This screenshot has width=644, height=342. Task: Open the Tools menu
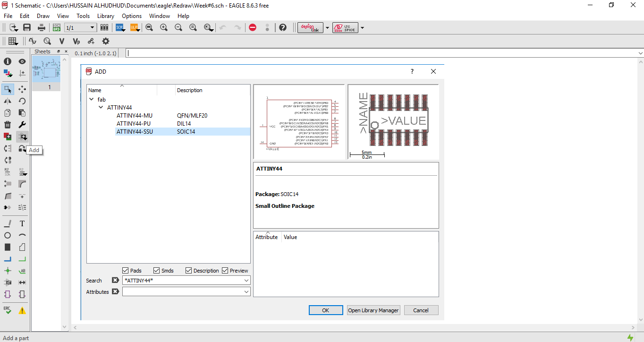pos(83,16)
